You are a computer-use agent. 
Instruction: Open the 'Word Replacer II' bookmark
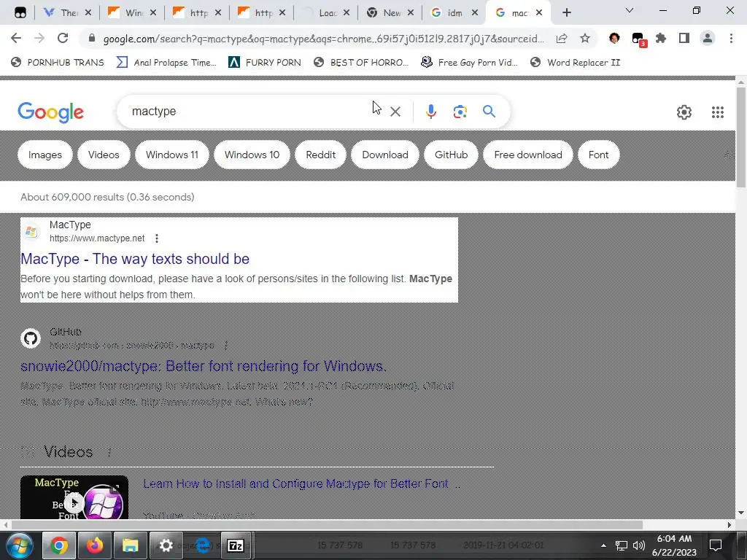coord(575,63)
